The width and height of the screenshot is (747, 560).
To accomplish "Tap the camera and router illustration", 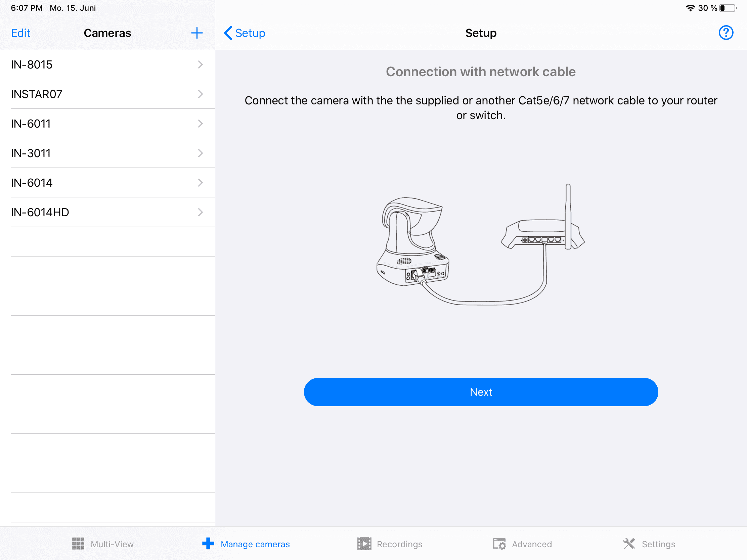I will (x=481, y=245).
